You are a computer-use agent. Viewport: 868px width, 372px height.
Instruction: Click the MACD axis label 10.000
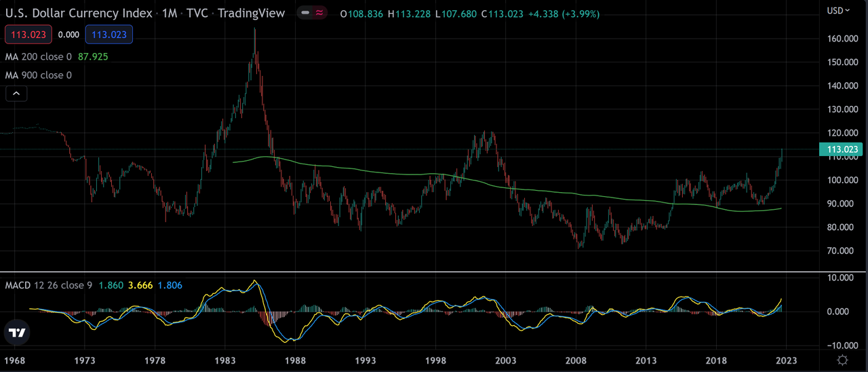point(842,278)
